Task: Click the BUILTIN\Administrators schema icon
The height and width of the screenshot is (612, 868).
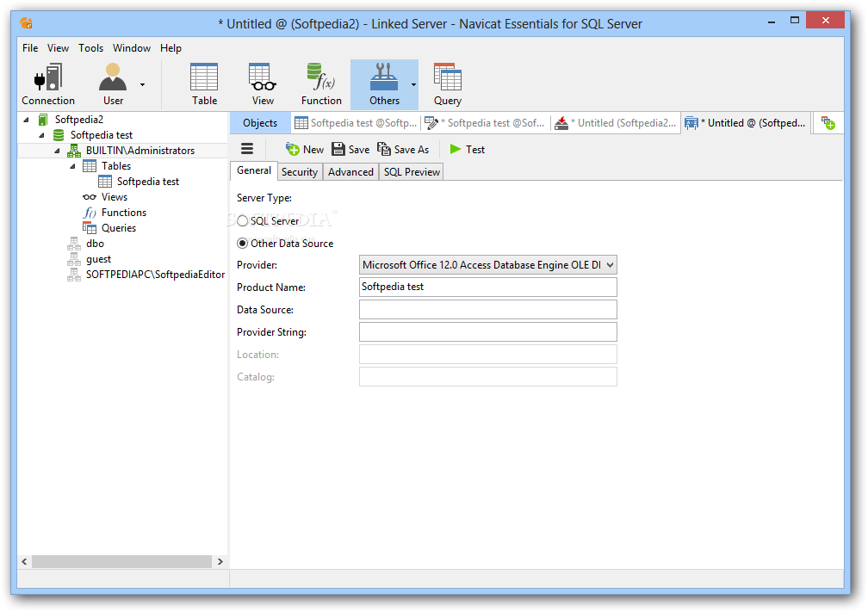Action: 74,151
